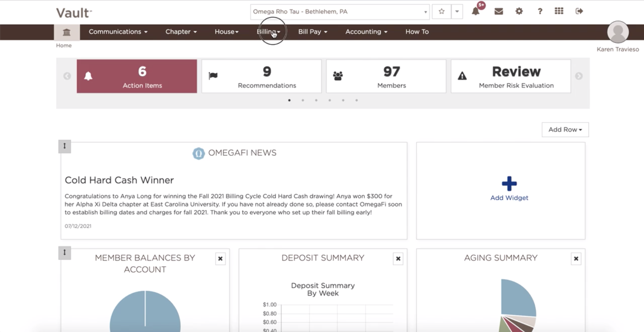Click the help question mark icon
Screen dimensions: 644x332
[540, 11]
